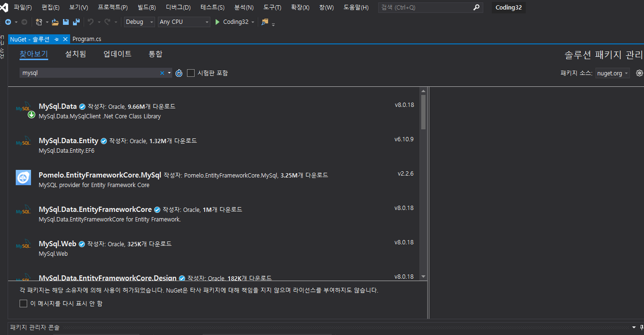Switch to the Program.cs tab

click(x=87, y=39)
